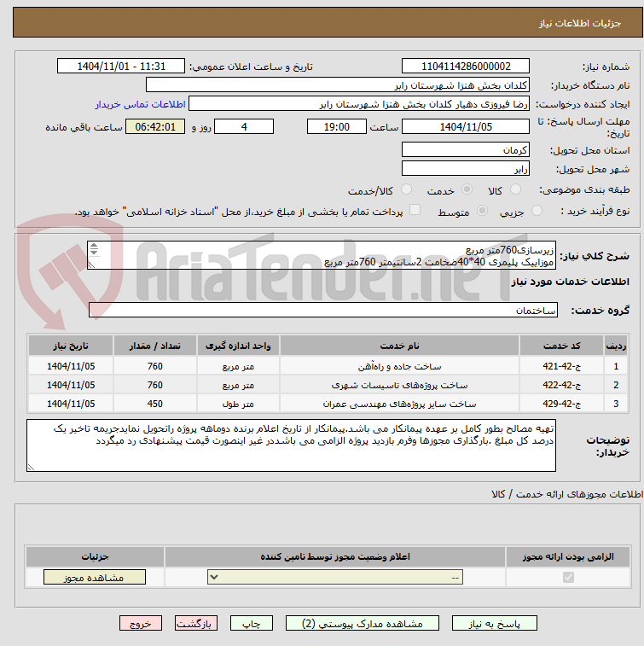This screenshot has width=644, height=646.
Task: Click the خروج exit button
Action: pos(141,623)
